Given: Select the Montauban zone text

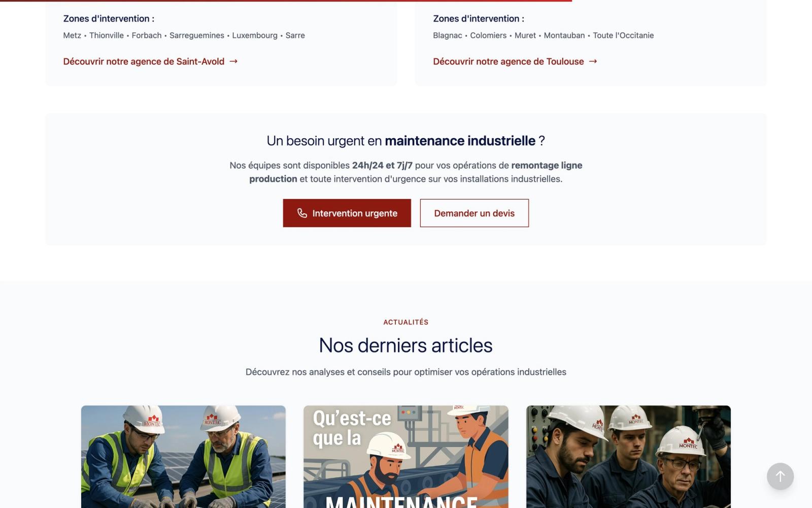Looking at the screenshot, I should (x=564, y=36).
